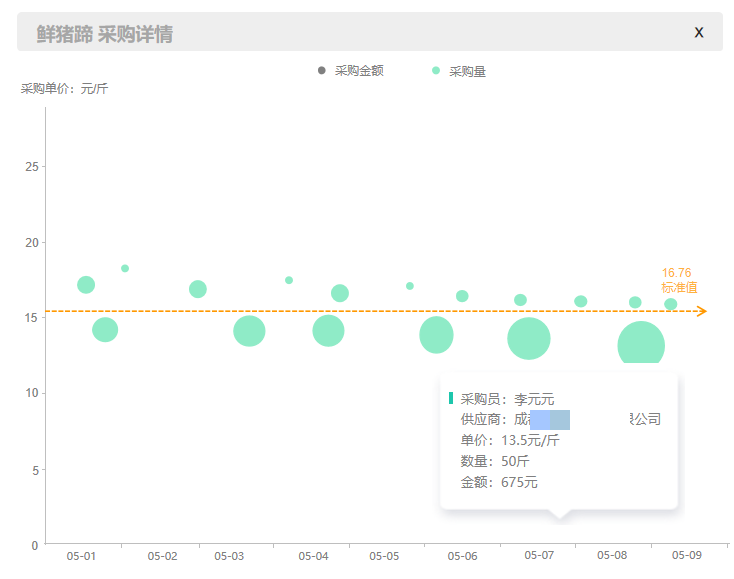Click the 05-01 date label
Image resolution: width=734 pixels, height=579 pixels.
click(x=81, y=556)
